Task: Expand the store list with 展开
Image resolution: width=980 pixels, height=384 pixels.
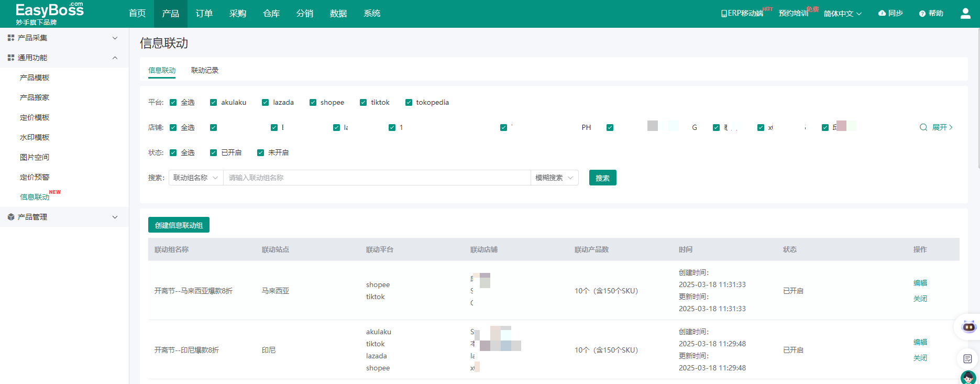Action: (942, 127)
